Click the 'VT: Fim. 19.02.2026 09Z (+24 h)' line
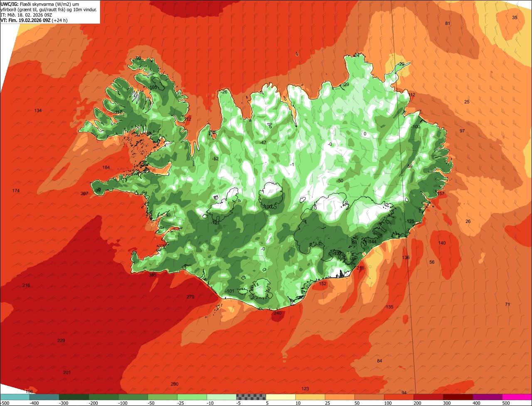532x406 pixels. click(x=34, y=20)
